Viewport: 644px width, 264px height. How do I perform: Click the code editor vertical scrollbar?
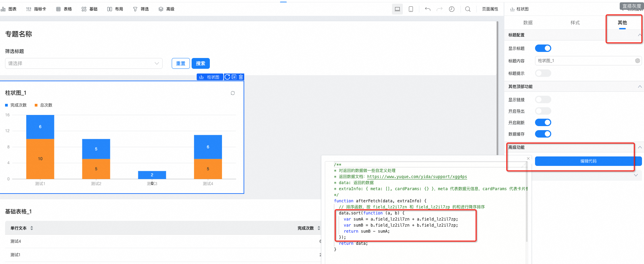527,202
